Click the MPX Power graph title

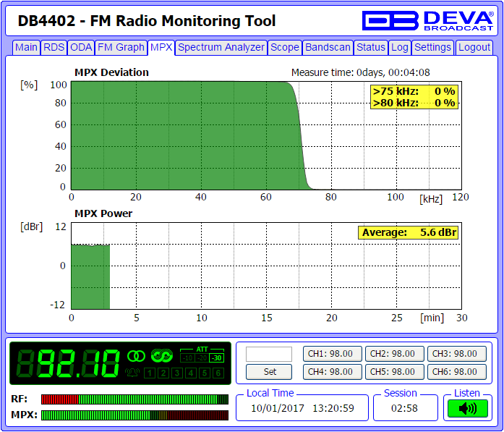click(103, 213)
